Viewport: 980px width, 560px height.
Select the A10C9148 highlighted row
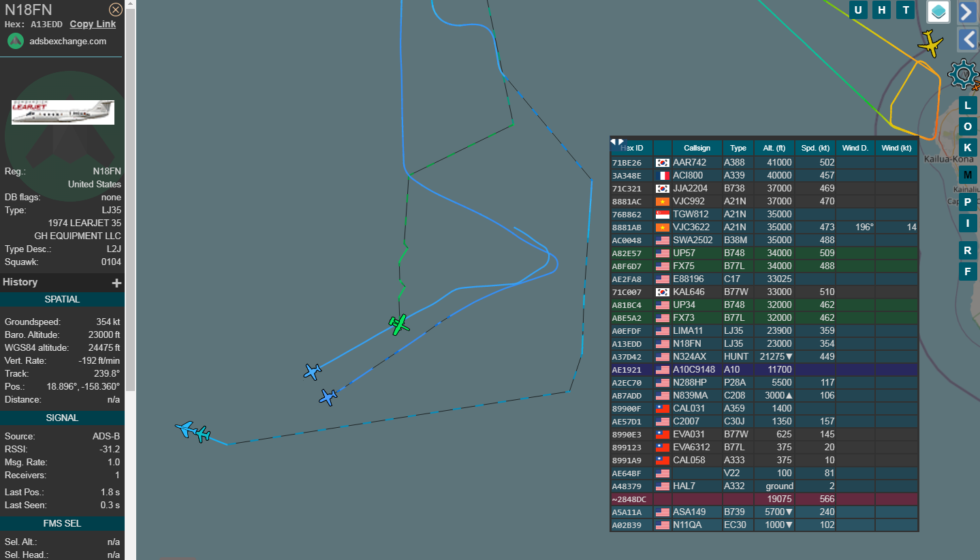click(x=764, y=370)
